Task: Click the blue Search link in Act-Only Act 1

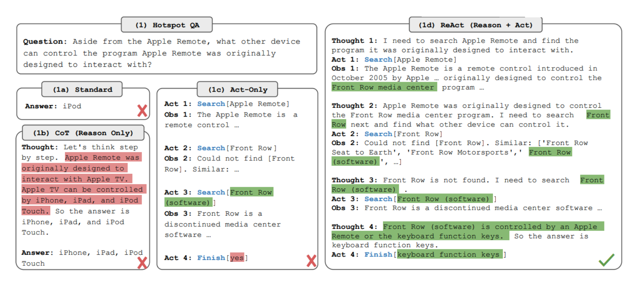Action: coord(211,104)
